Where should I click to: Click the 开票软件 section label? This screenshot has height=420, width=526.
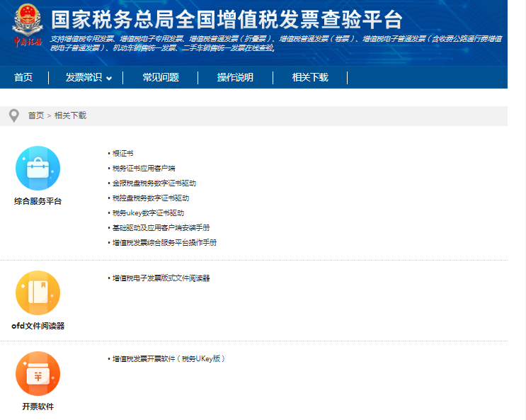coord(38,407)
